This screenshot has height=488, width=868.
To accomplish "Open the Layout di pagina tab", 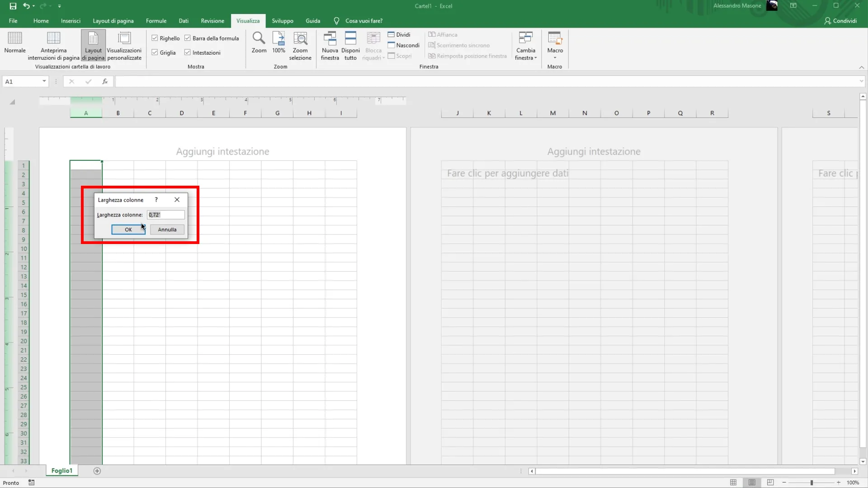I will (x=113, y=21).
